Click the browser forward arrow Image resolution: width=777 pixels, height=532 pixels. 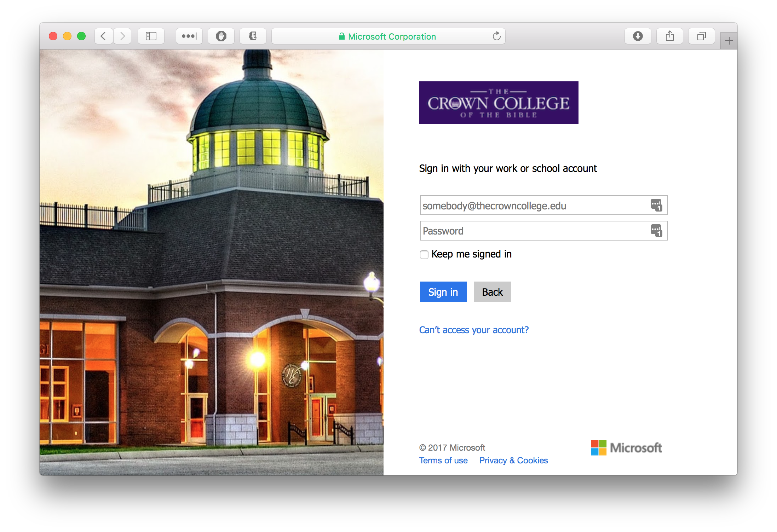(x=122, y=36)
